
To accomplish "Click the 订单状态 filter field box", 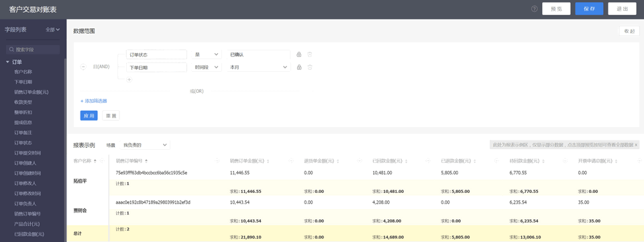I will (x=156, y=54).
